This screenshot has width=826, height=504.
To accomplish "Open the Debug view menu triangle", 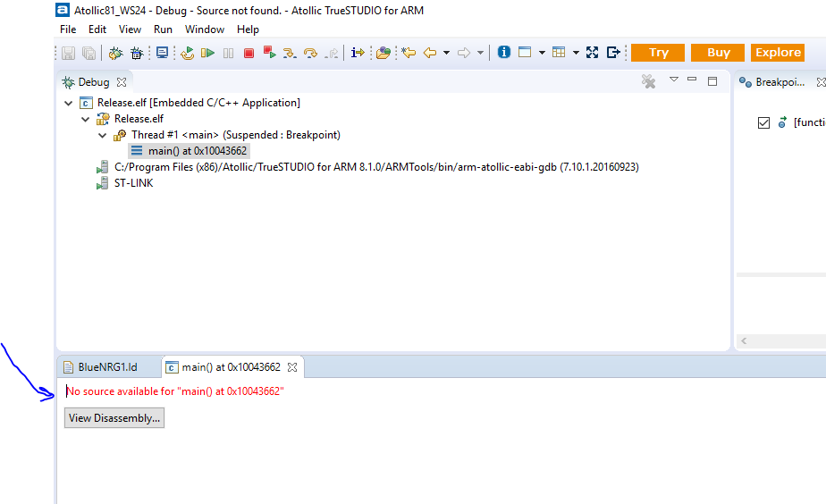I will (674, 80).
